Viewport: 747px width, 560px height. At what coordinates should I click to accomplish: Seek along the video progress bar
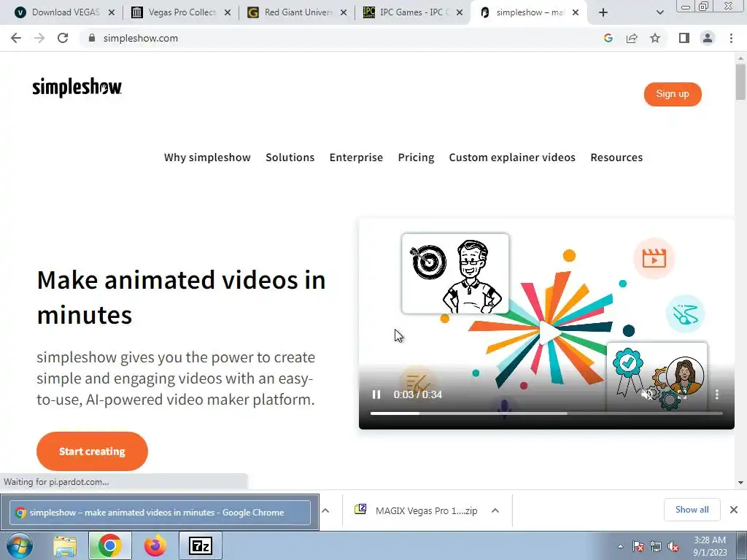pyautogui.click(x=546, y=413)
